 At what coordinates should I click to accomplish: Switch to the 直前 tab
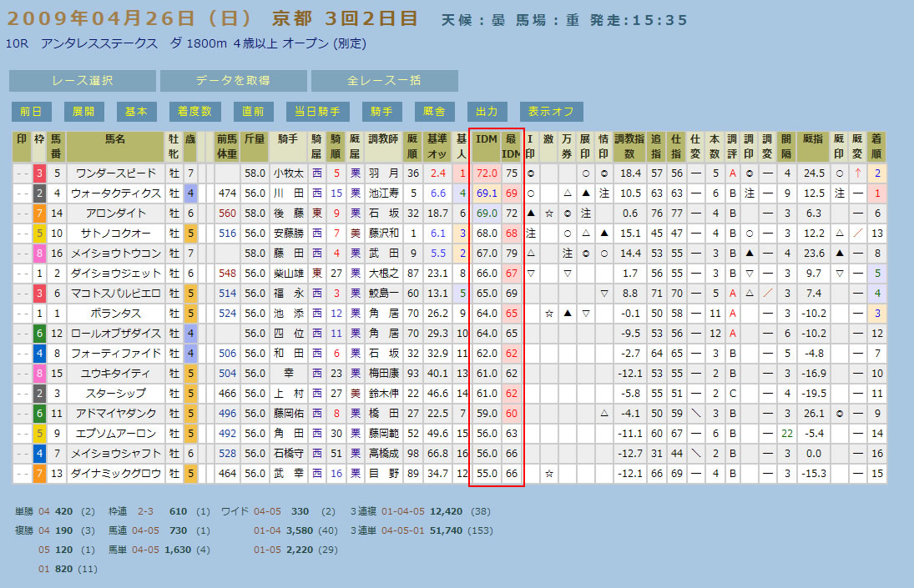pos(253,111)
